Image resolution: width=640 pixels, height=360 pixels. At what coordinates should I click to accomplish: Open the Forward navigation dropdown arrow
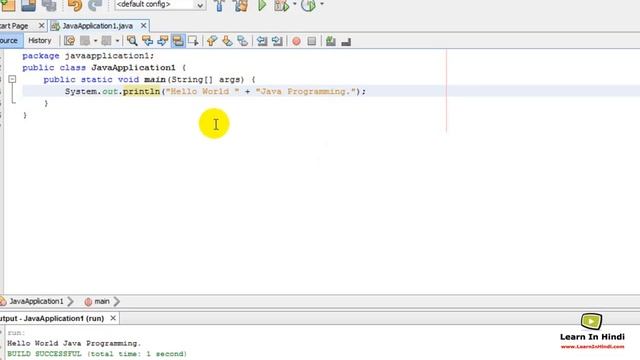(117, 41)
